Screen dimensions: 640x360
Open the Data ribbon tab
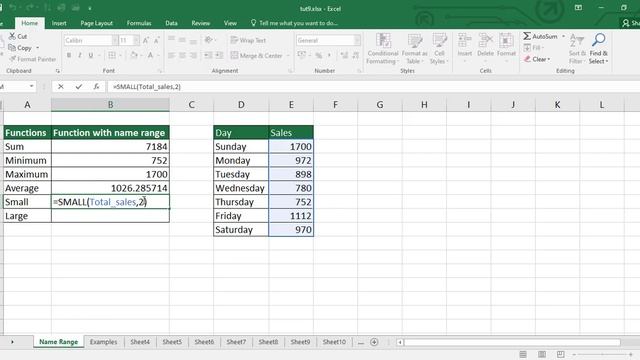[171, 23]
